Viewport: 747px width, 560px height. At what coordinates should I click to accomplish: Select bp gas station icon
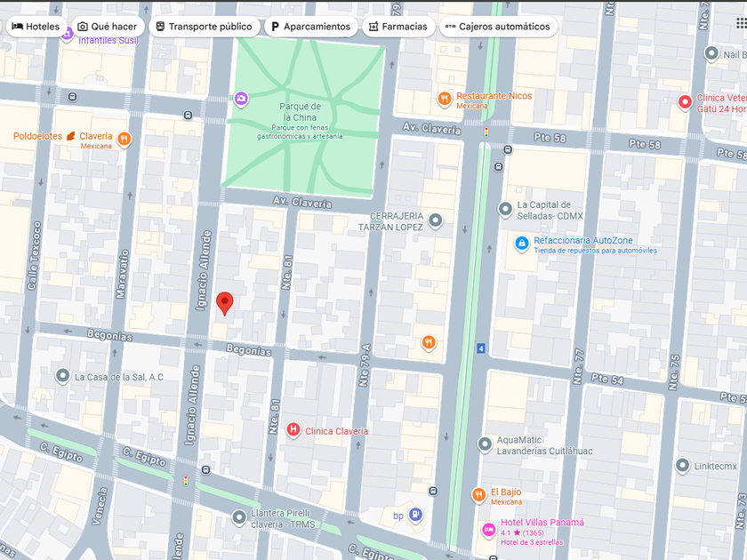[x=416, y=514]
